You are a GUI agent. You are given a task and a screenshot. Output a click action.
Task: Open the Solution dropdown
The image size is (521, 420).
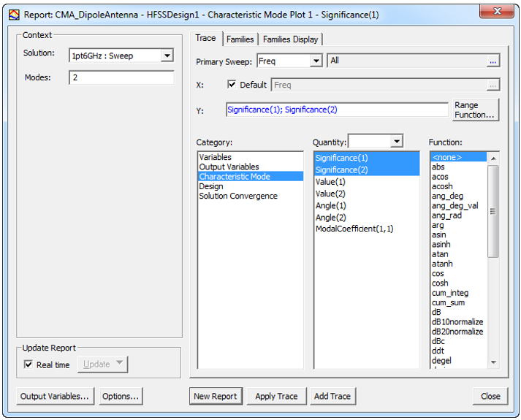(x=167, y=56)
